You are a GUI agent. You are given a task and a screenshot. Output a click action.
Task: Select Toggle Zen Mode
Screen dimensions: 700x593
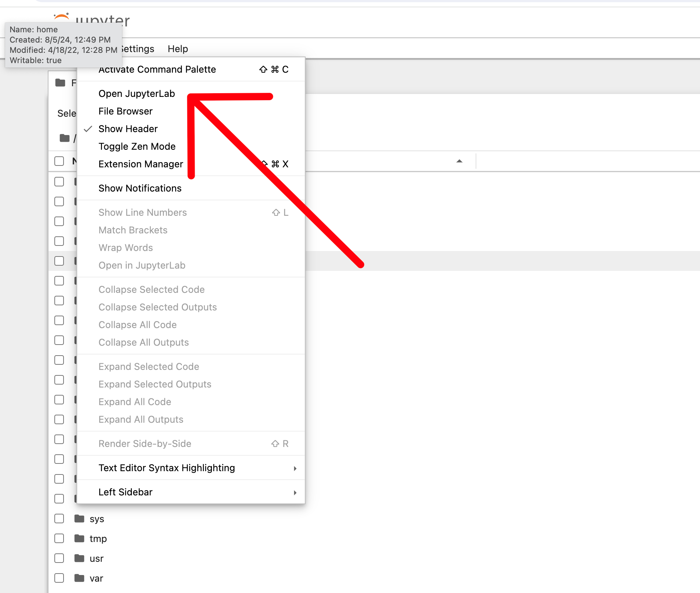click(x=191, y=146)
